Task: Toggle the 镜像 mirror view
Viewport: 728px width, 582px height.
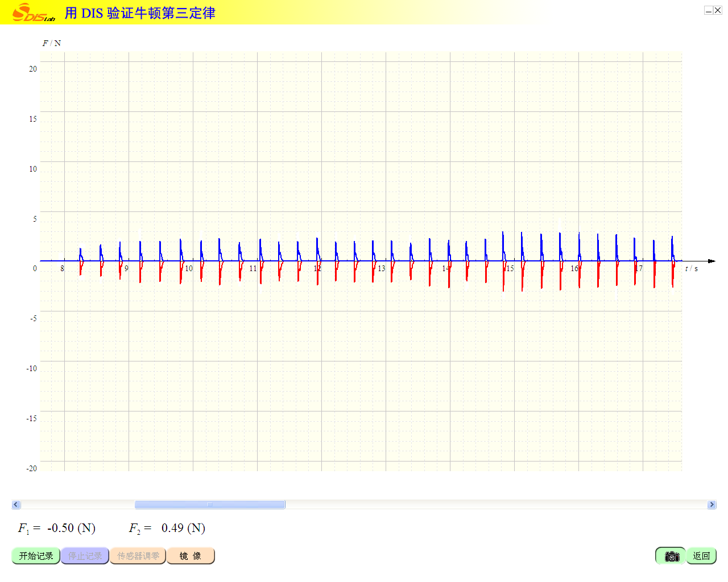Action: (x=191, y=556)
